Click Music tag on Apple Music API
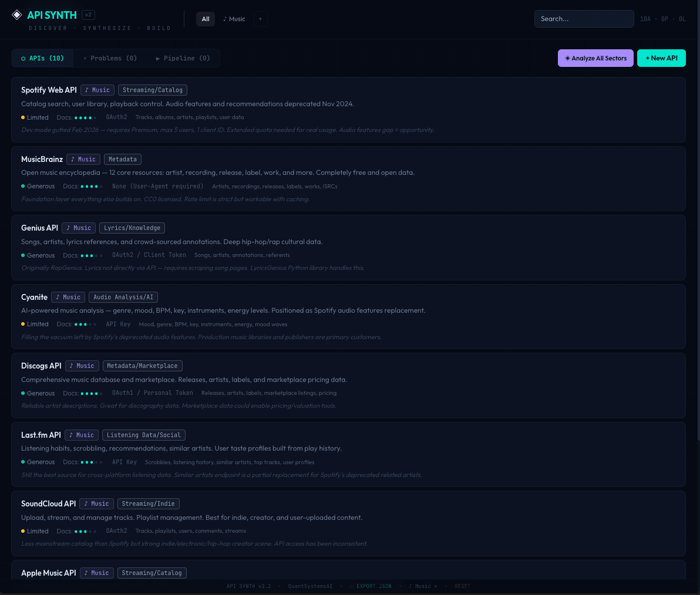This screenshot has height=595, width=700. [x=97, y=573]
